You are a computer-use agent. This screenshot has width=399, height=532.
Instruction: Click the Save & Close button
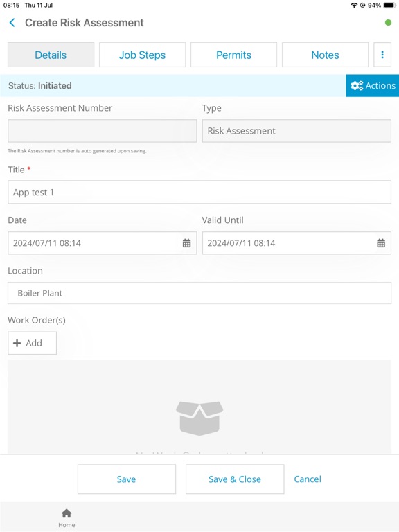click(235, 479)
